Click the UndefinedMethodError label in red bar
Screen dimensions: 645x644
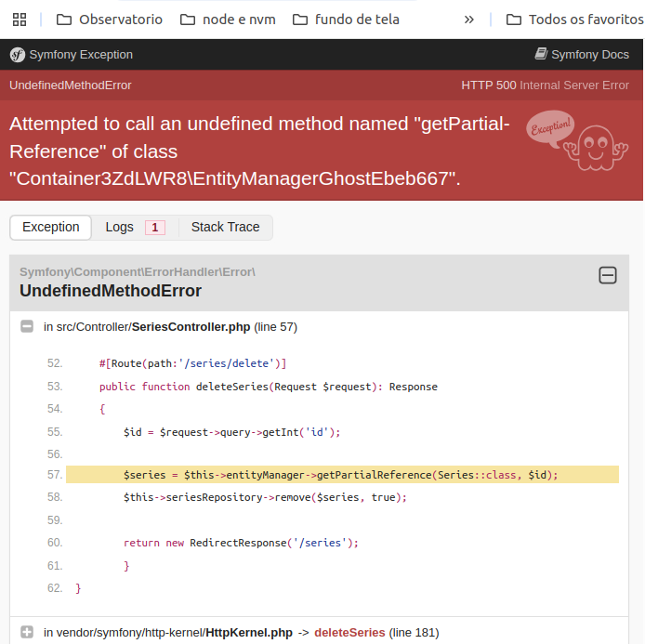click(x=71, y=85)
